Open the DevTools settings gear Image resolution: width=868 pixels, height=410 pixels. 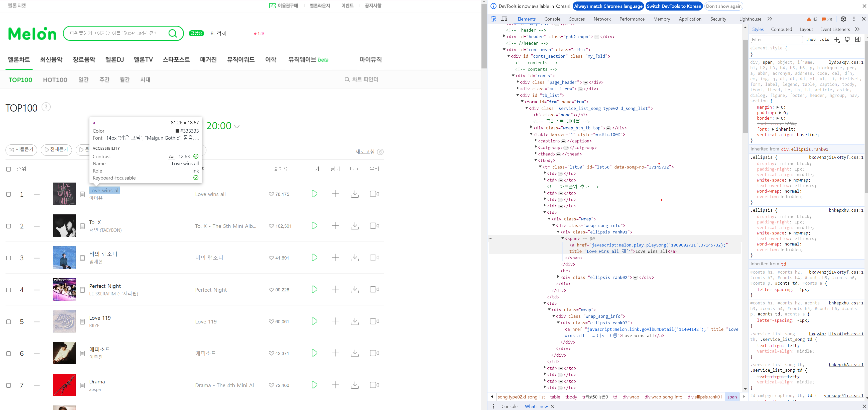(x=843, y=19)
